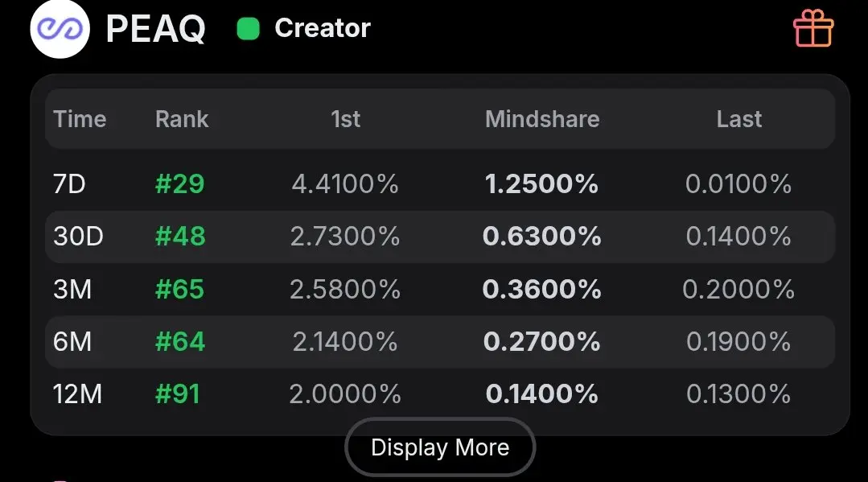Click rank #48 in 30D row
Viewport: 868px width, 482px height.
pos(180,237)
